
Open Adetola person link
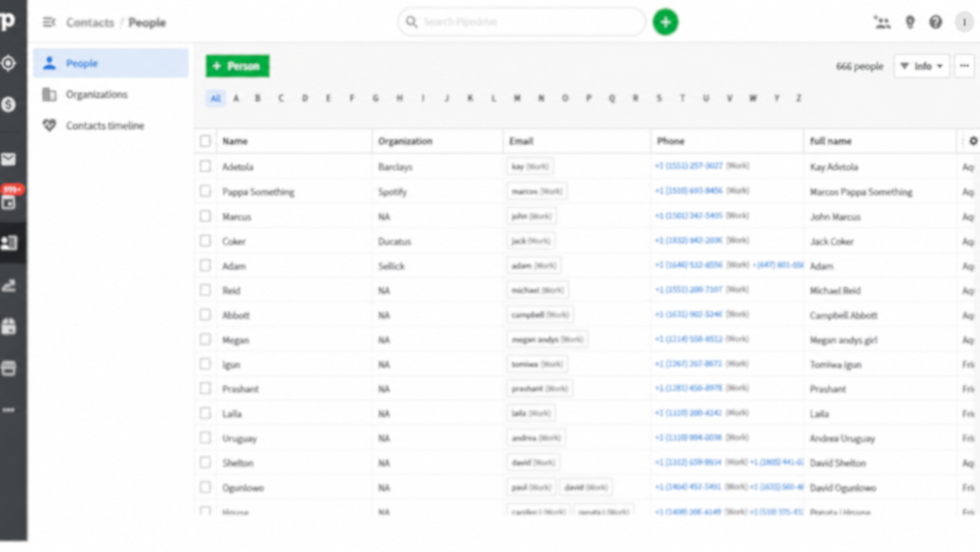[237, 167]
